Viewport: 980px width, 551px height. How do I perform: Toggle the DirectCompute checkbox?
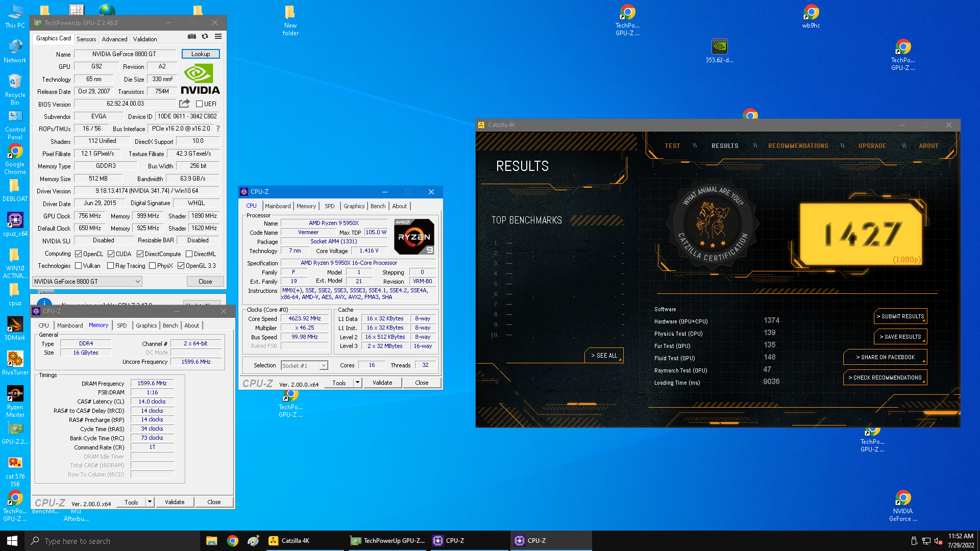pyautogui.click(x=140, y=254)
